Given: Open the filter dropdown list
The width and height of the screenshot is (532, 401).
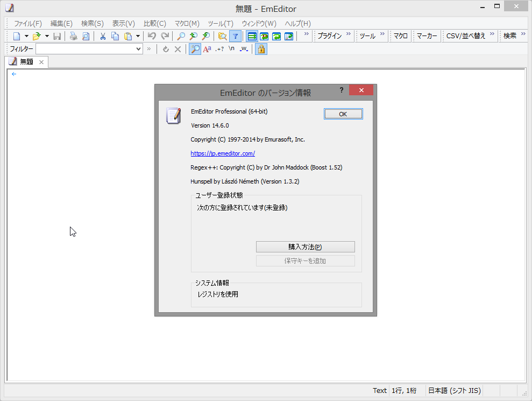Looking at the screenshot, I should point(139,49).
